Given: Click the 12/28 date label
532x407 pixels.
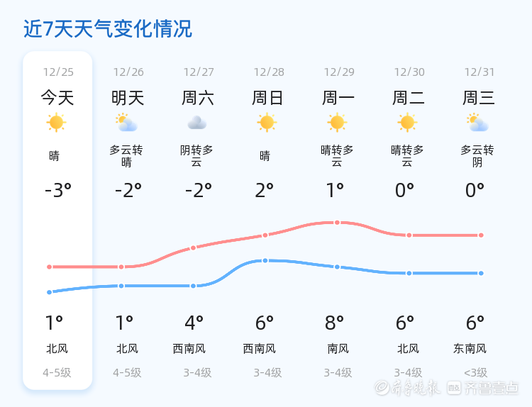Looking at the screenshot, I should (268, 72).
